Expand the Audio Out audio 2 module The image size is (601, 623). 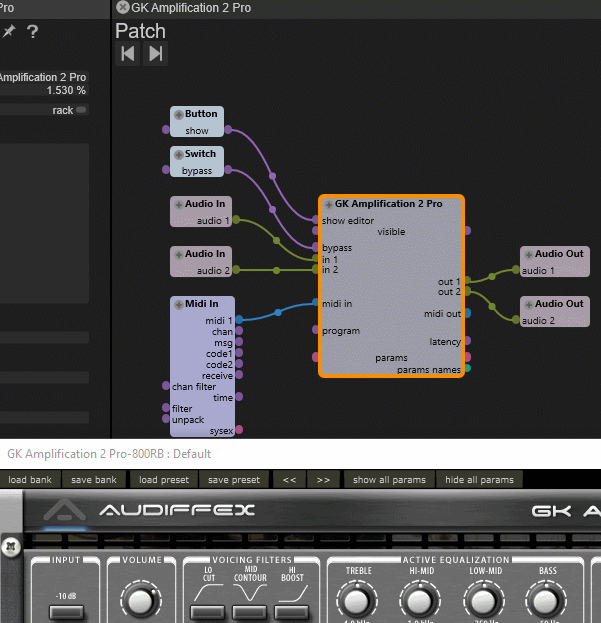click(x=529, y=305)
